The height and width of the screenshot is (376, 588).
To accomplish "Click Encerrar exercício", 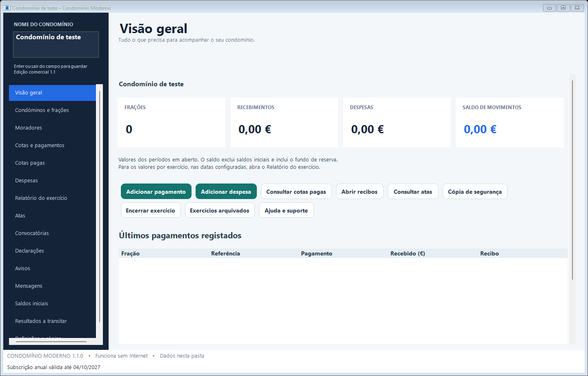I will point(151,210).
